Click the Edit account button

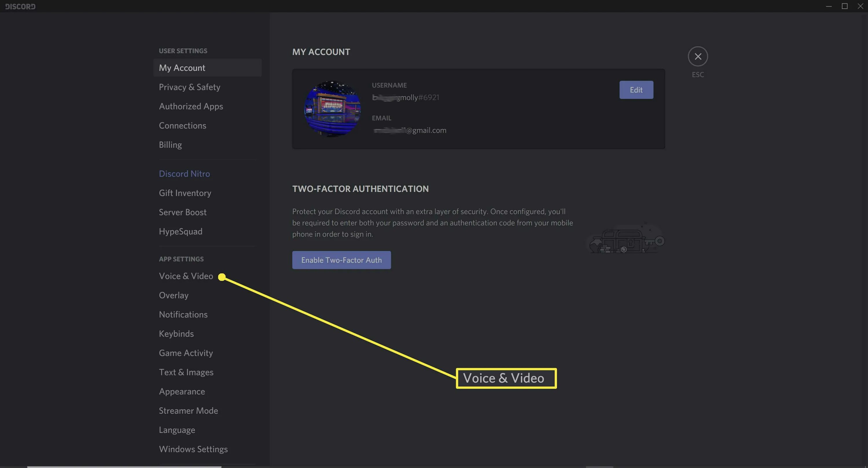[636, 90]
